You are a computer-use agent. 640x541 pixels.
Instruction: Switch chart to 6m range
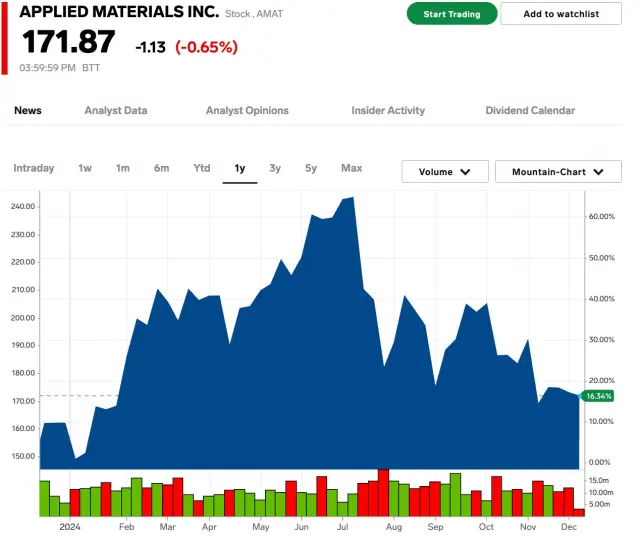click(x=161, y=168)
